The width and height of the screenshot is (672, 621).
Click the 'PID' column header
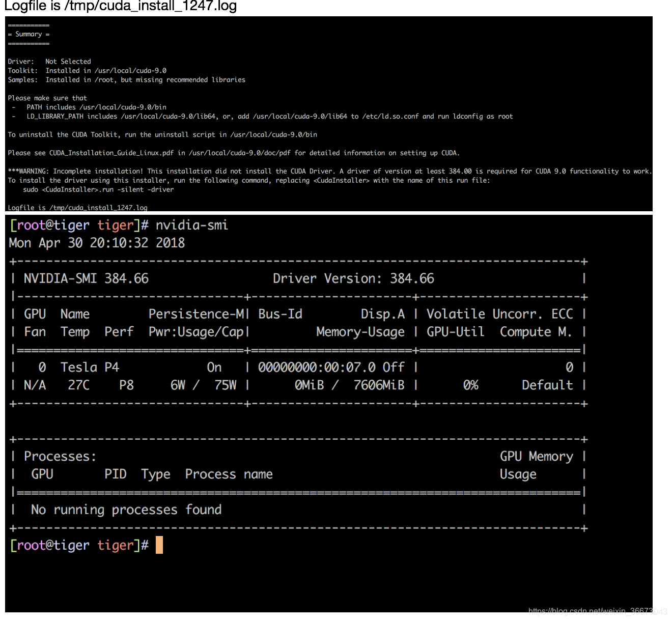[116, 474]
